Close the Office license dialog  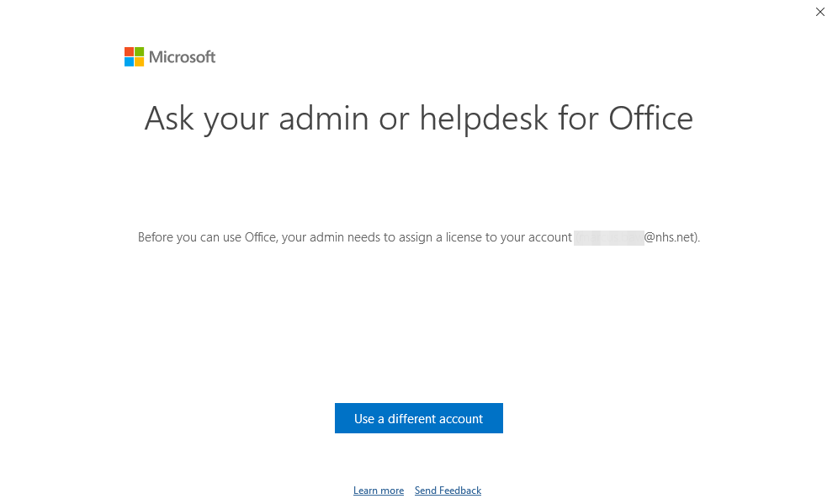[x=819, y=12]
